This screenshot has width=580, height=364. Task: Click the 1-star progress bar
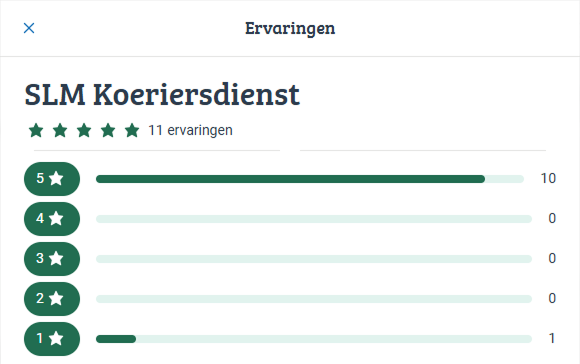(x=314, y=339)
